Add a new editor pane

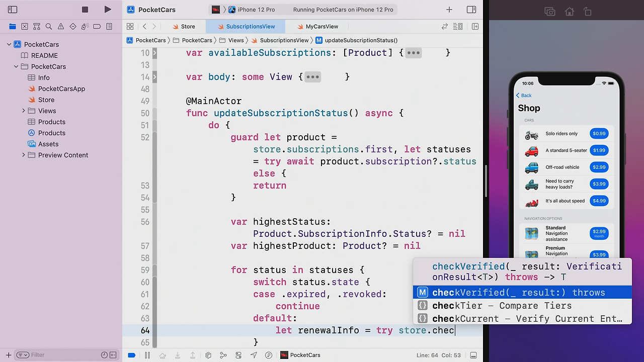(x=475, y=26)
